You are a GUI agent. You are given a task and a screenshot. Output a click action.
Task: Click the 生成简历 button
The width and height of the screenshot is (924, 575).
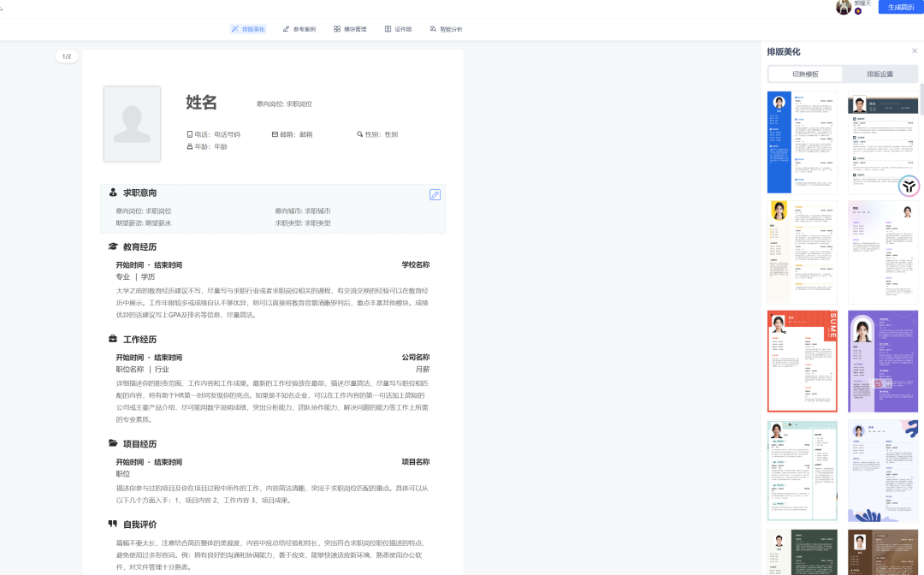[x=900, y=7]
